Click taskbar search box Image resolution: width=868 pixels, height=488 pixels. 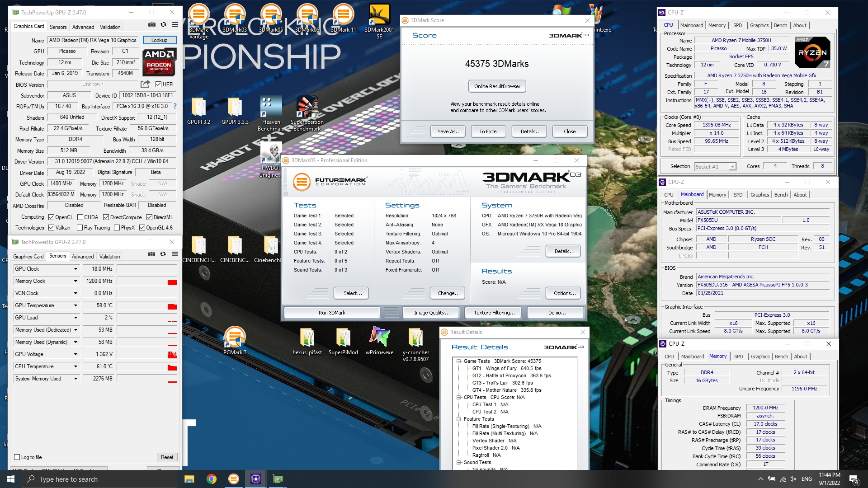point(99,479)
